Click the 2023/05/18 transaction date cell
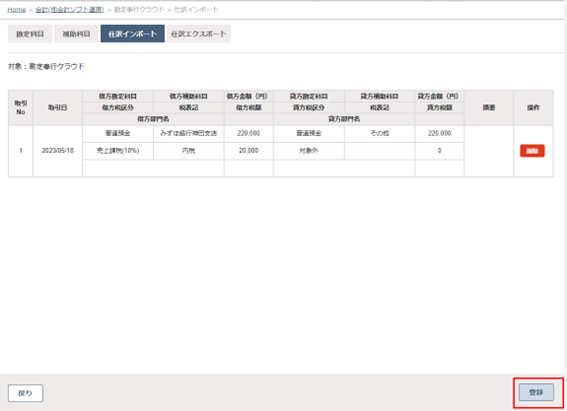 (x=58, y=151)
